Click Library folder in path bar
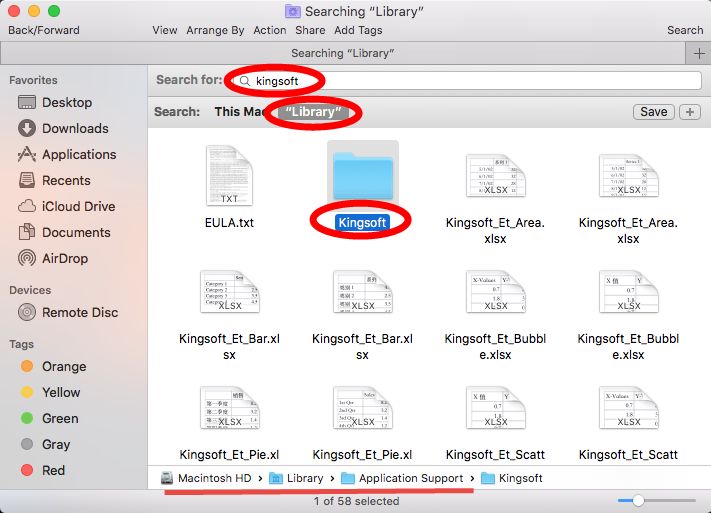This screenshot has width=711, height=513. (296, 478)
